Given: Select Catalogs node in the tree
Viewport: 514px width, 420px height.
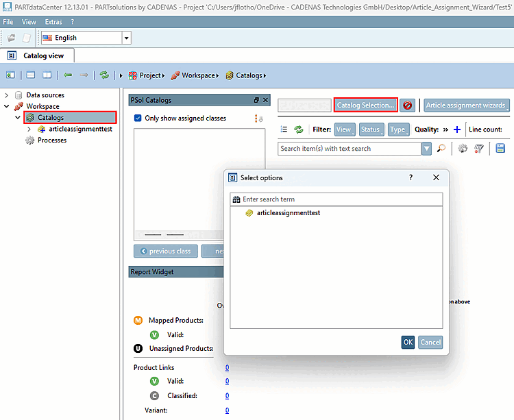Looking at the screenshot, I should (x=70, y=117).
